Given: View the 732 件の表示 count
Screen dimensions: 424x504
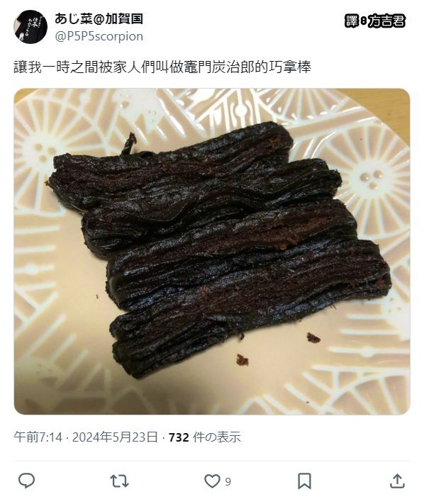Looking at the screenshot, I should [205, 437].
